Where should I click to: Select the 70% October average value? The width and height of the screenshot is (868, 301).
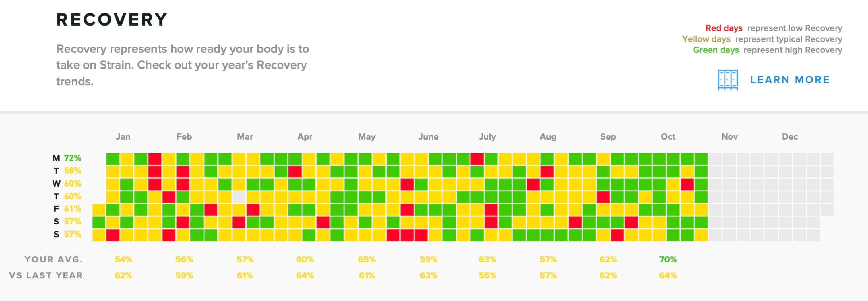pyautogui.click(x=668, y=259)
